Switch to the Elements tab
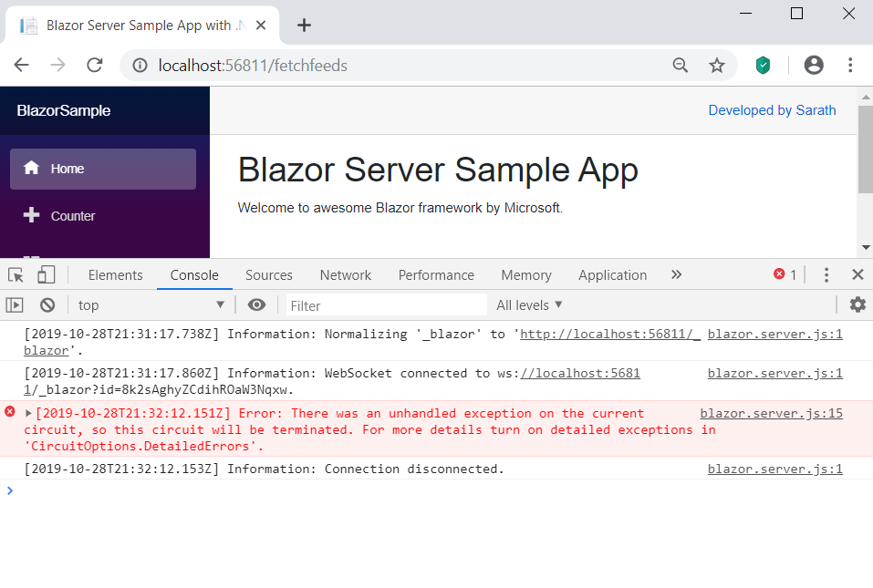 [x=115, y=275]
